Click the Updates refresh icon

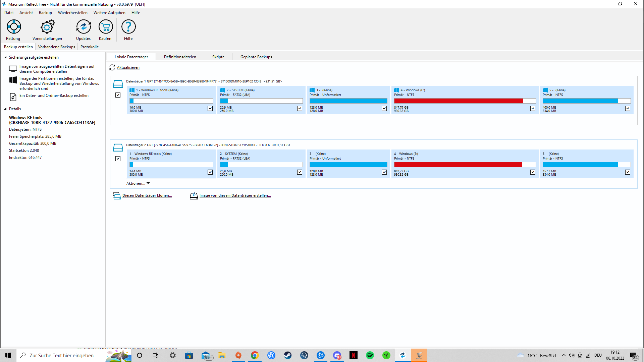[83, 27]
